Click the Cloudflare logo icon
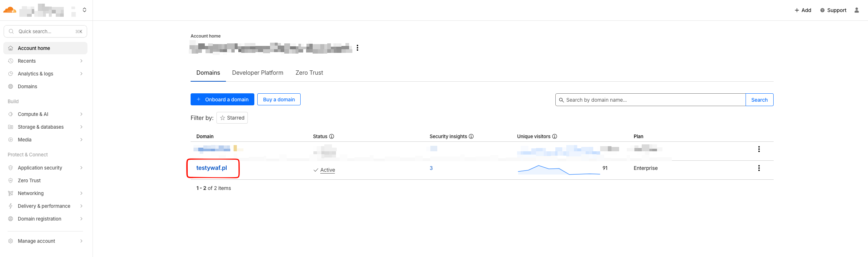 click(x=9, y=10)
